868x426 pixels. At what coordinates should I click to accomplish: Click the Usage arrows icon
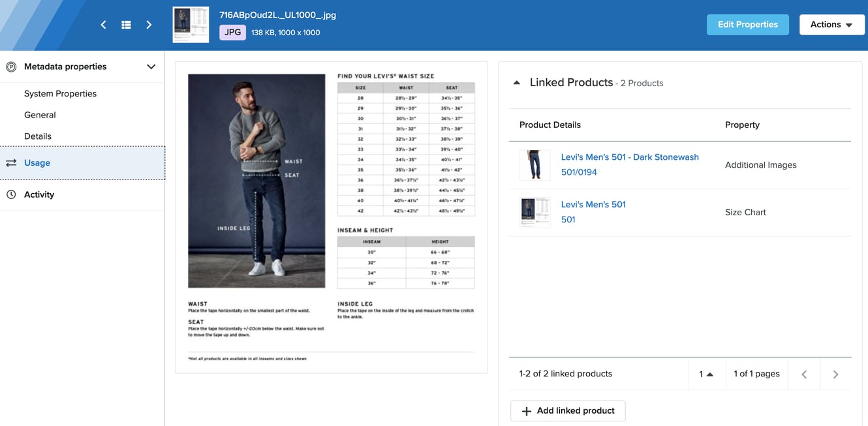11,163
